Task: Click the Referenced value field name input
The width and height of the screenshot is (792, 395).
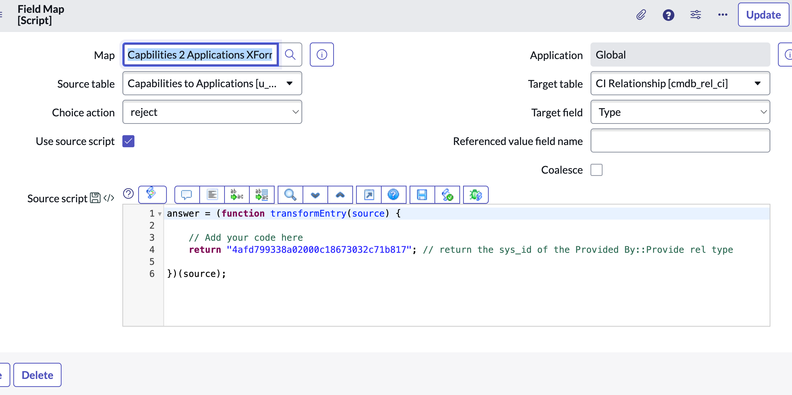Action: [680, 141]
